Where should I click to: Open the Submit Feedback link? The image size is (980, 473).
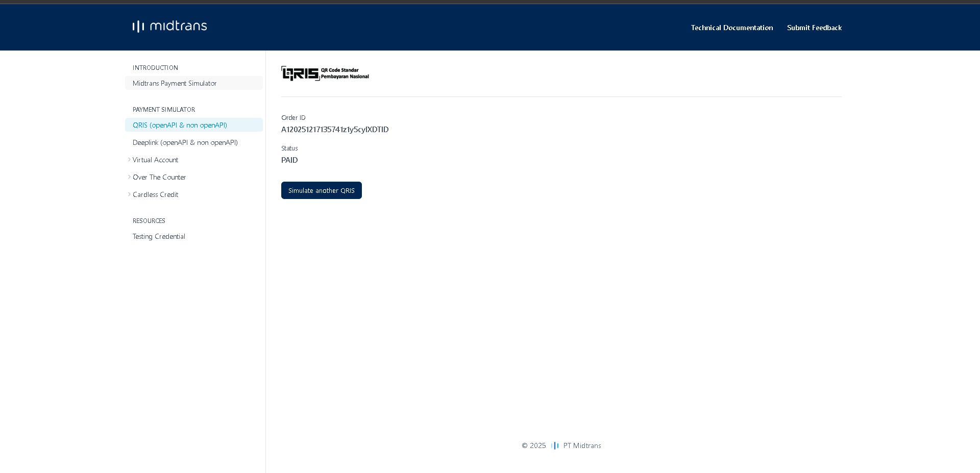click(814, 28)
